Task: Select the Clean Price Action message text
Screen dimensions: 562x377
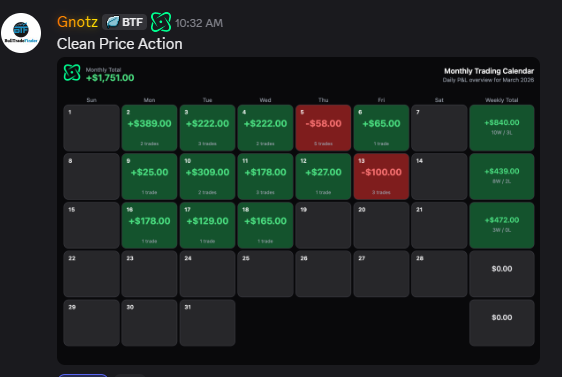Action: [x=120, y=44]
